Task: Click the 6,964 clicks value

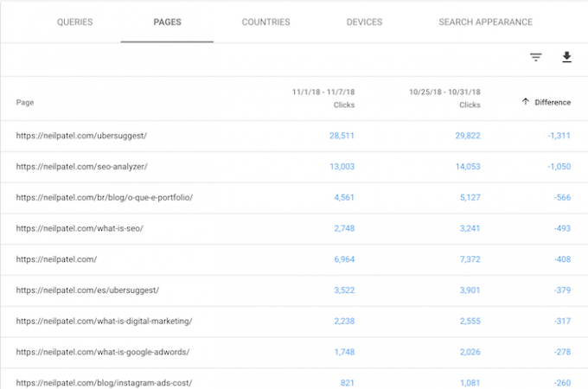Action: pos(344,259)
